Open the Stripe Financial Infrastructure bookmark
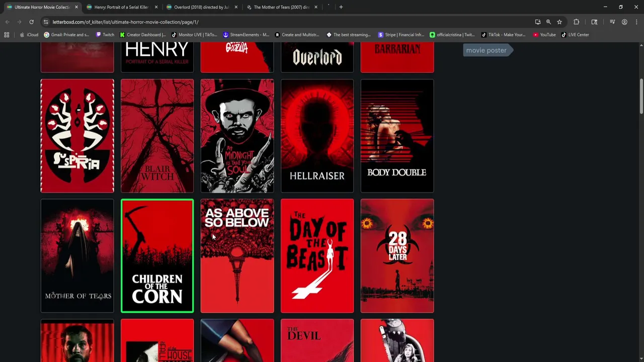 [x=401, y=35]
